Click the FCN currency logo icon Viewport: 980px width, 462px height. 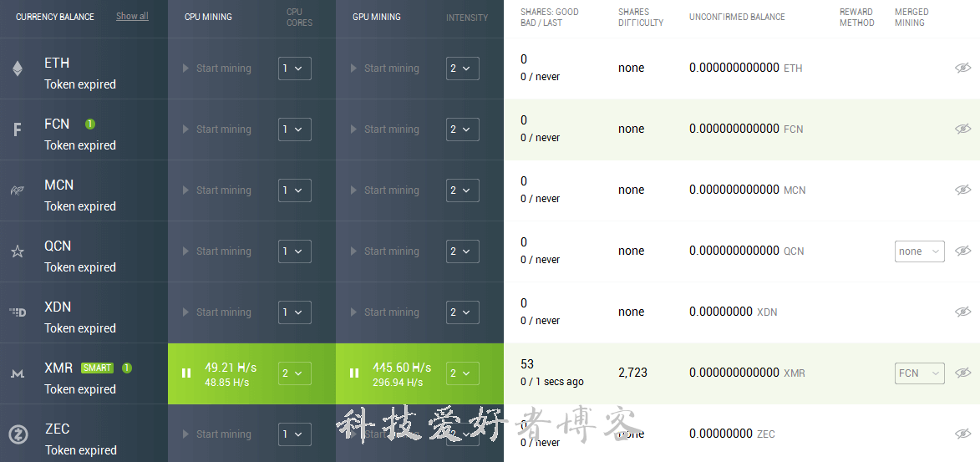[18, 129]
